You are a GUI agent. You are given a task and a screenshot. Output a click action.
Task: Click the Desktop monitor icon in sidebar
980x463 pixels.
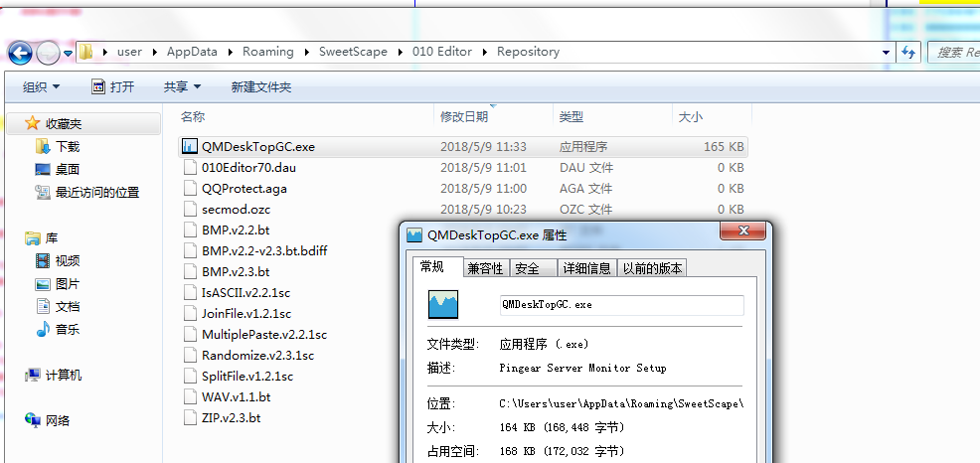pyautogui.click(x=43, y=169)
